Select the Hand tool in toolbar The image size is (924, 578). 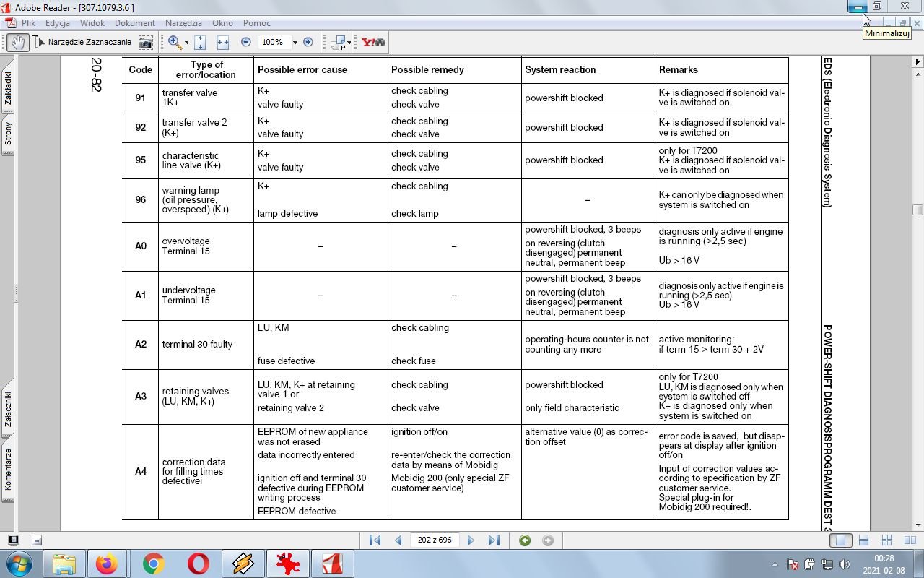(x=19, y=43)
